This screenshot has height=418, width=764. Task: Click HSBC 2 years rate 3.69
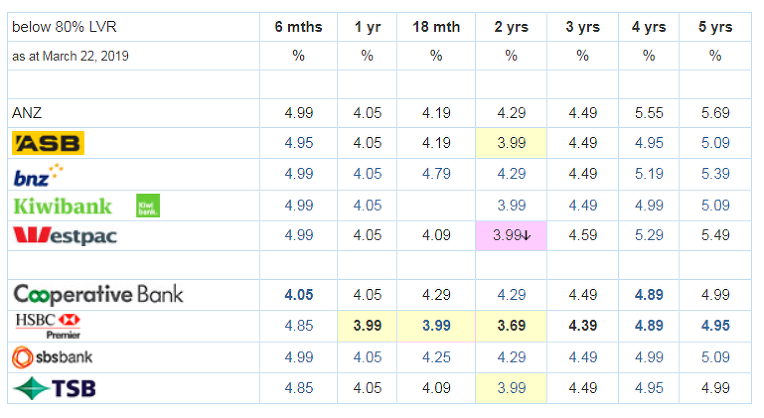(x=511, y=325)
